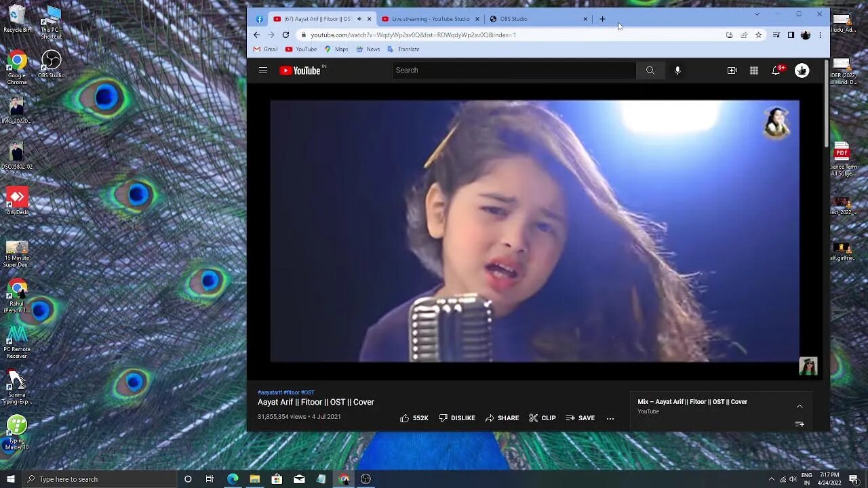Select the Typing Master 10 desktop icon
This screenshot has width=868, height=488.
tap(17, 432)
